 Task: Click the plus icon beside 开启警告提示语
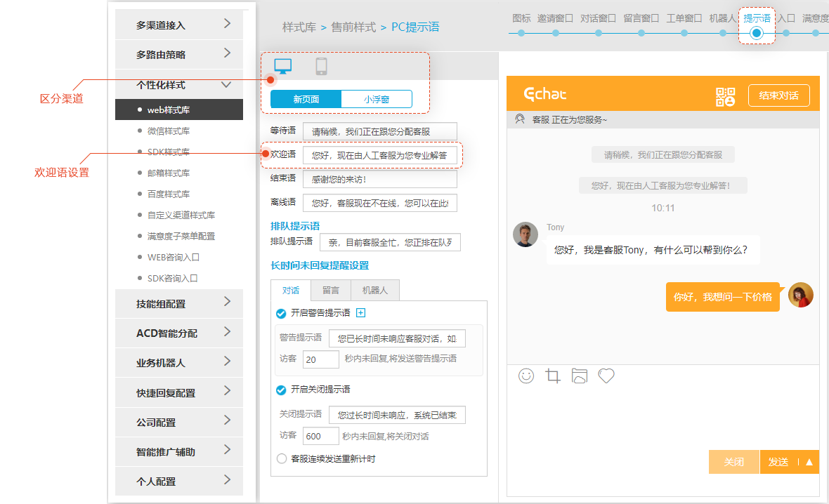361,313
